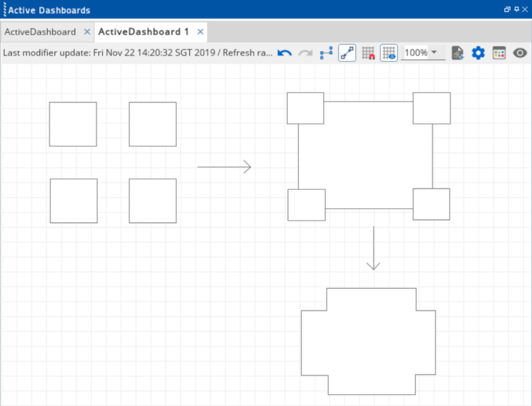Select the horizontal arrow connector

click(x=224, y=167)
